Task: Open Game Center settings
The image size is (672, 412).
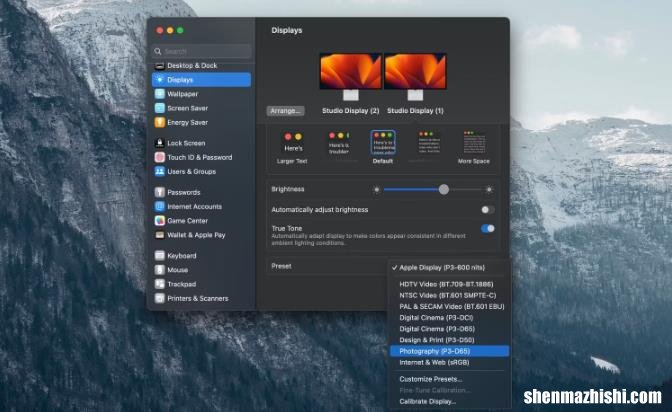Action: tap(188, 220)
